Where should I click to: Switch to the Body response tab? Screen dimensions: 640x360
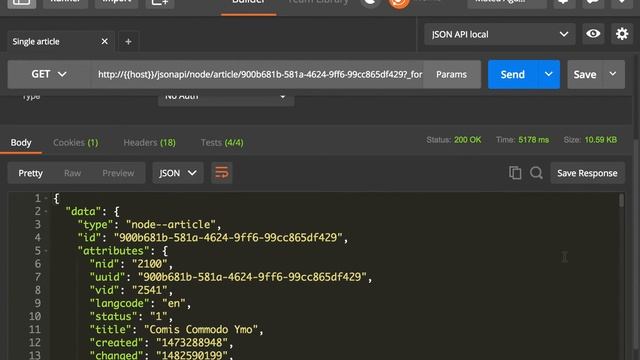tap(21, 142)
